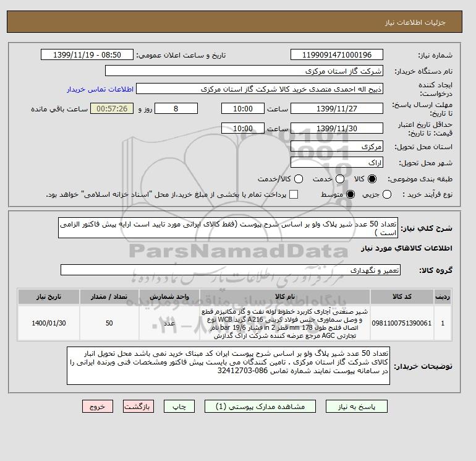Image resolution: width=476 pixels, height=461 pixels.
Task: View attached documents button
Action: click(260, 407)
